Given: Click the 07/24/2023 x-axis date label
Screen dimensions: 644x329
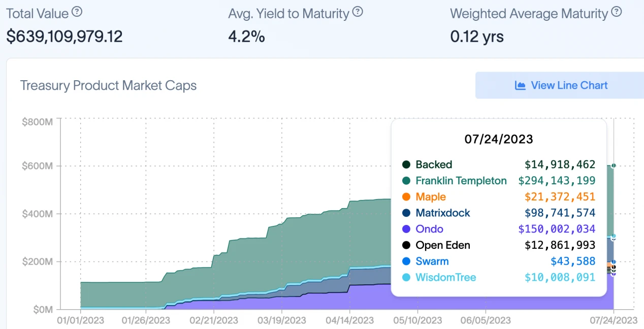Looking at the screenshot, I should 613,320.
